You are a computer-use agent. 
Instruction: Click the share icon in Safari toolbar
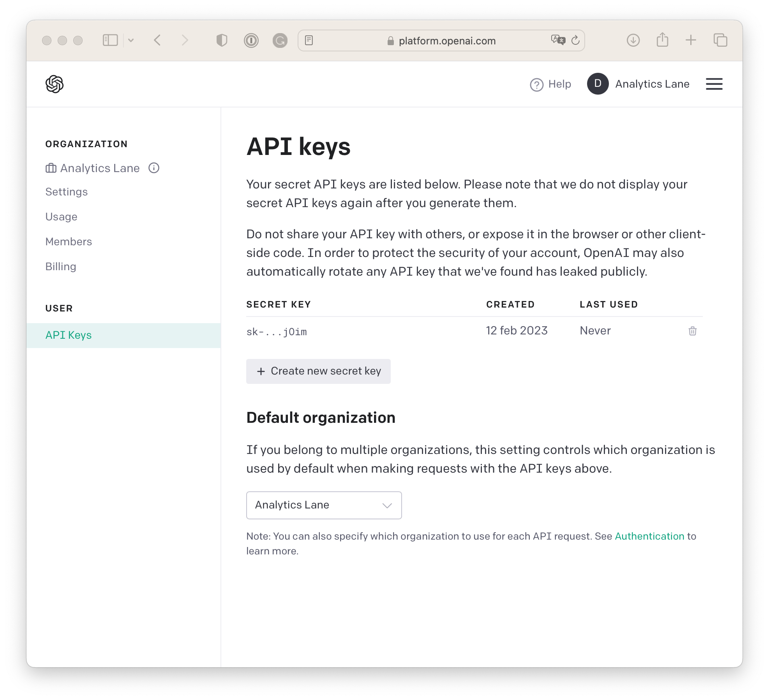(662, 40)
